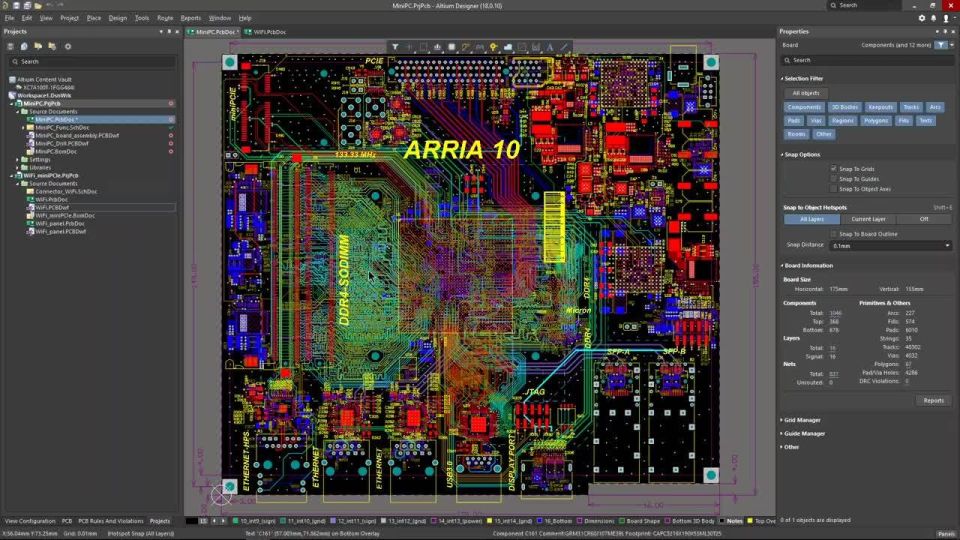Image resolution: width=960 pixels, height=540 pixels.
Task: Select the place polygon pour icon
Action: [x=508, y=47]
